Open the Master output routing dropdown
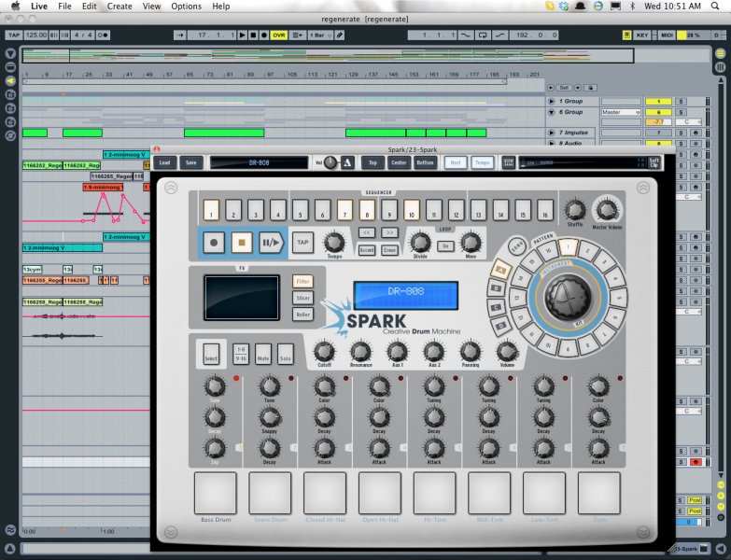 point(621,112)
